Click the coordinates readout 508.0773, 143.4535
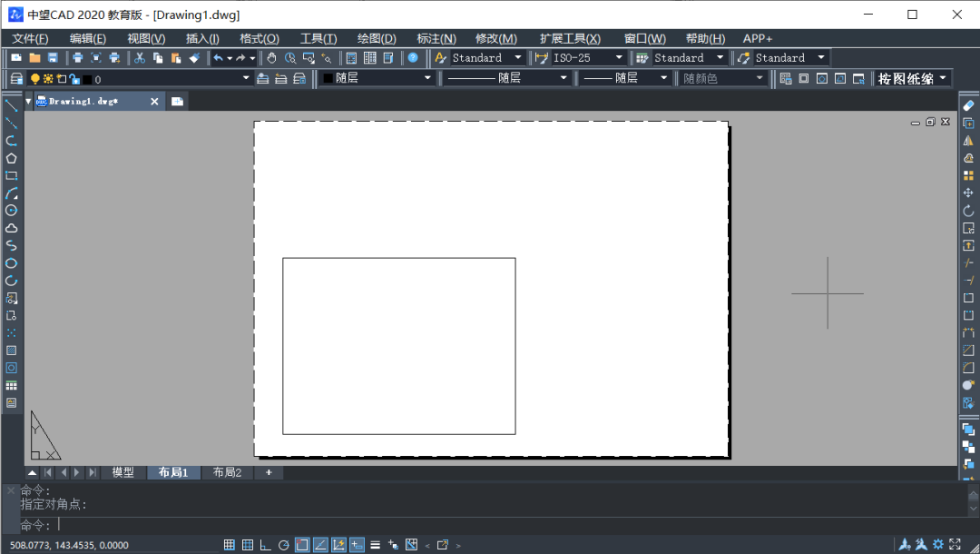Viewport: 980px width, 554px height. point(69,545)
